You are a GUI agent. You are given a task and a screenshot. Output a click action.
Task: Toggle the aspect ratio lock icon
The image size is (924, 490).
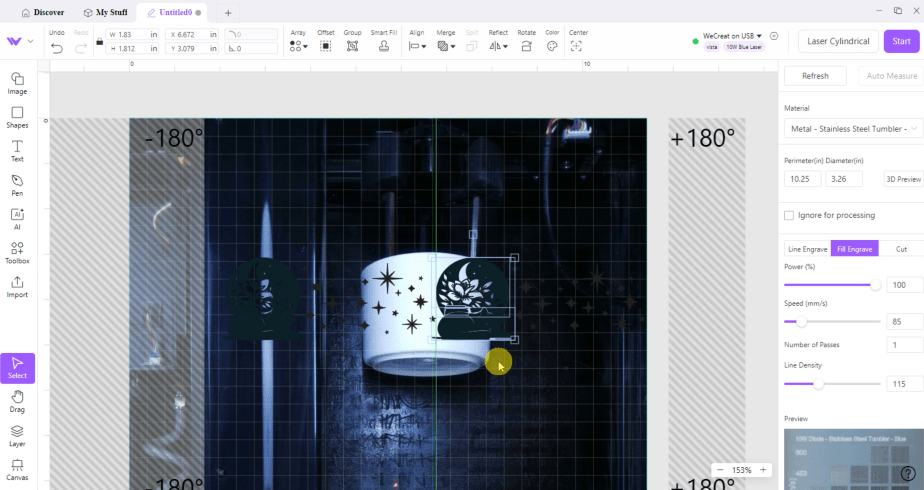coord(99,41)
